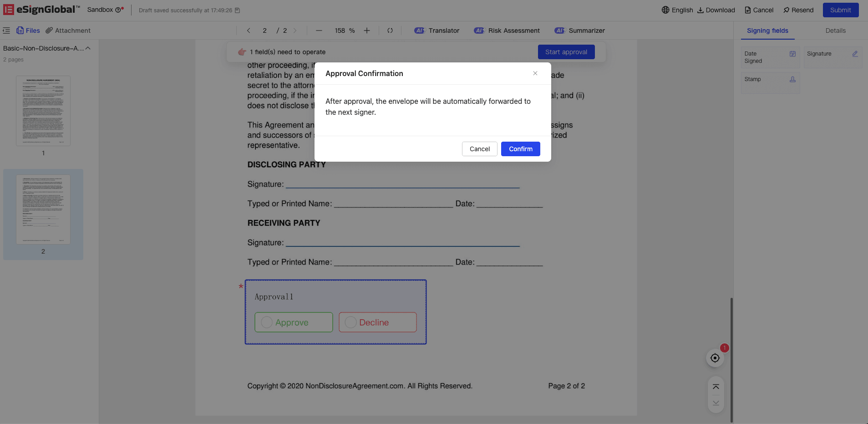
Task: Cancel the Approval Confirmation dialog
Action: click(479, 149)
